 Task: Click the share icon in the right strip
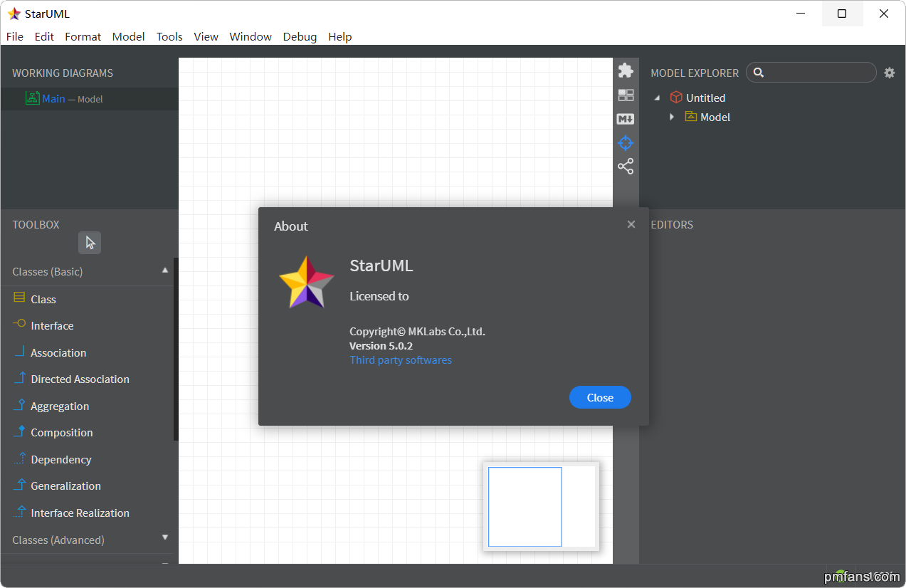[626, 167]
